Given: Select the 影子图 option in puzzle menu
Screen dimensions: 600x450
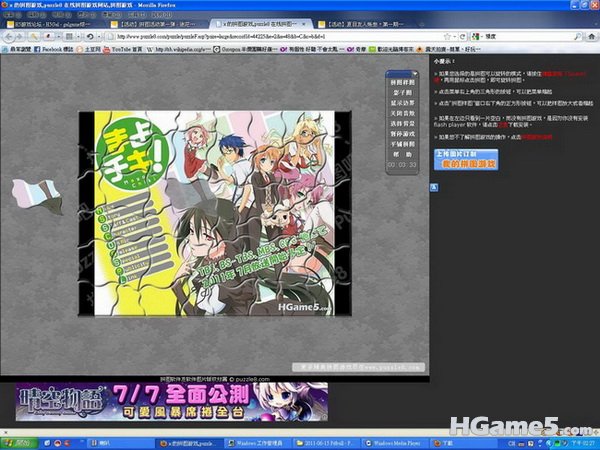Looking at the screenshot, I should pyautogui.click(x=403, y=92).
